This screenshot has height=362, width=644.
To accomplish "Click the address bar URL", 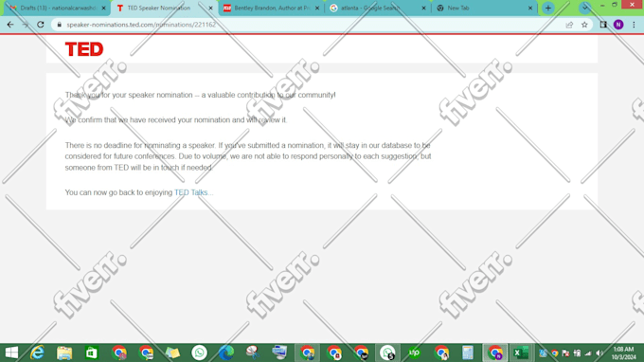I will click(x=141, y=25).
